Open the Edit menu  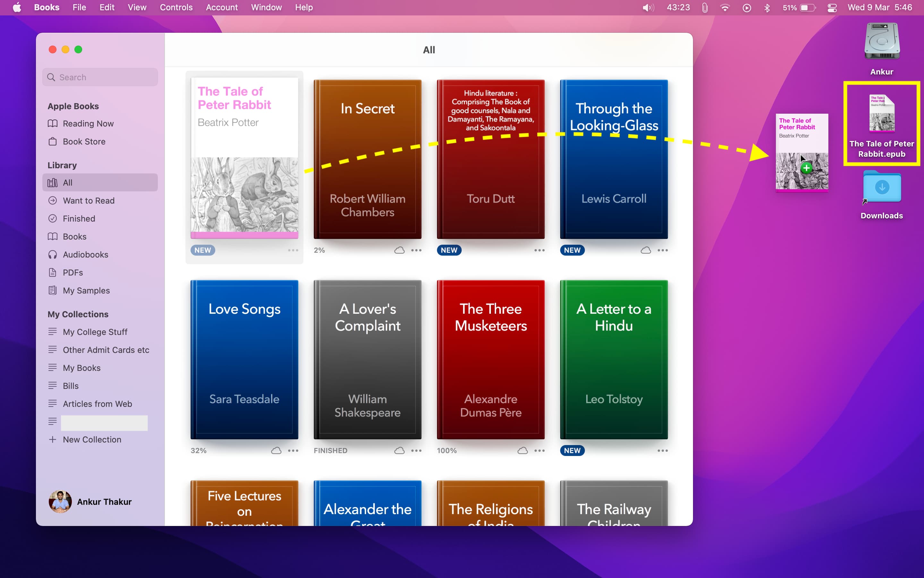click(107, 7)
